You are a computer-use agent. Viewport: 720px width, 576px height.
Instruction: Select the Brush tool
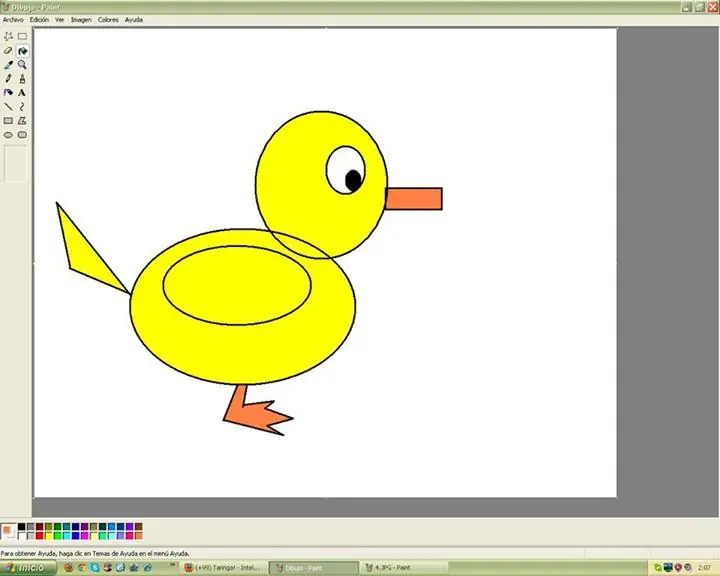click(22, 79)
